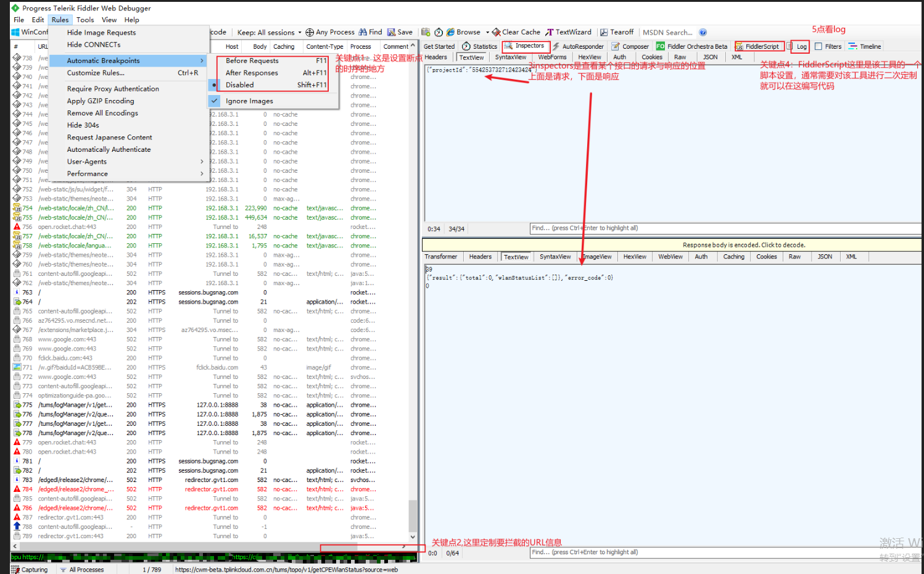
Task: Click the Capturing status bar icon
Action: tap(15, 570)
